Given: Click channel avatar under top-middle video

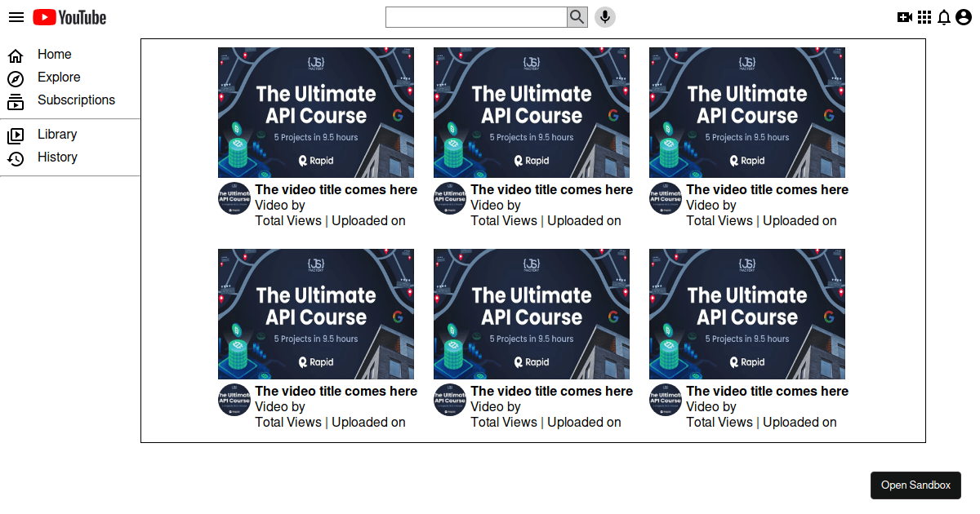Looking at the screenshot, I should click(x=450, y=198).
